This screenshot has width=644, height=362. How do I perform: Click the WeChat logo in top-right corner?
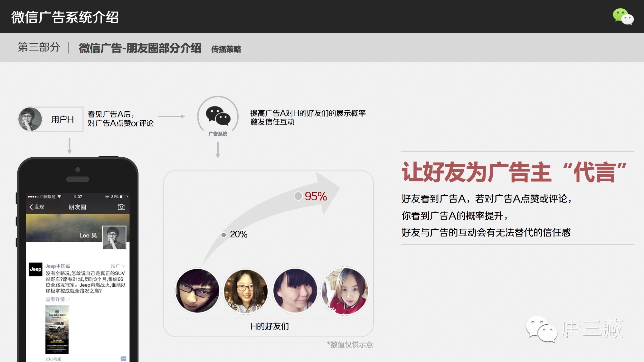pyautogui.click(x=623, y=16)
